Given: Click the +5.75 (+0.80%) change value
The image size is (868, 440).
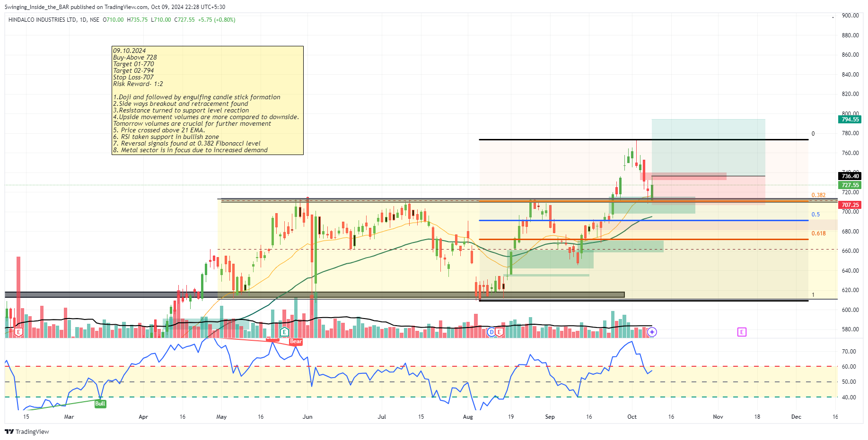Looking at the screenshot, I should pos(217,20).
